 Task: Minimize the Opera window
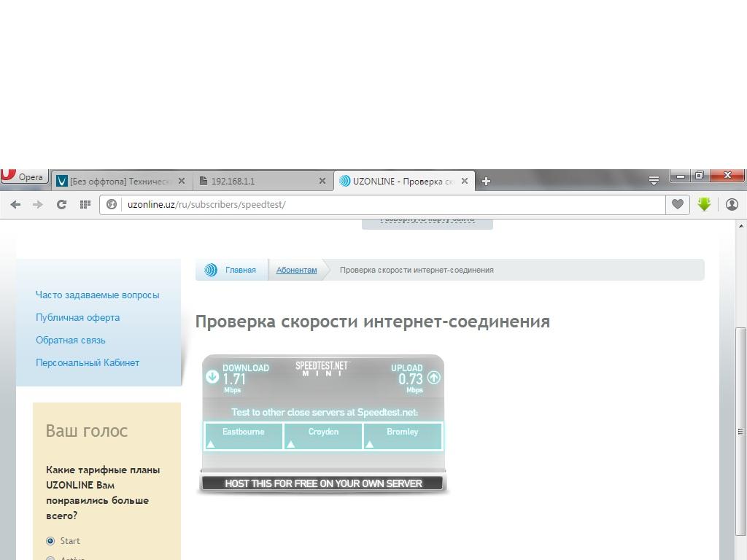pos(681,176)
